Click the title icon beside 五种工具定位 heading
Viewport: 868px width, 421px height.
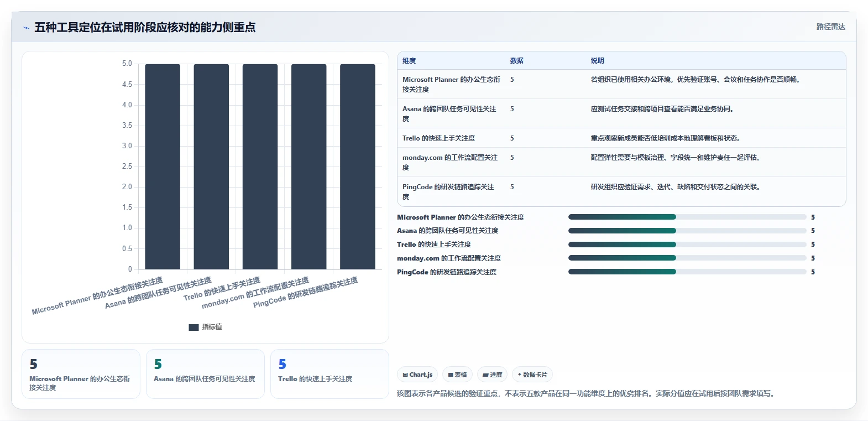click(26, 28)
